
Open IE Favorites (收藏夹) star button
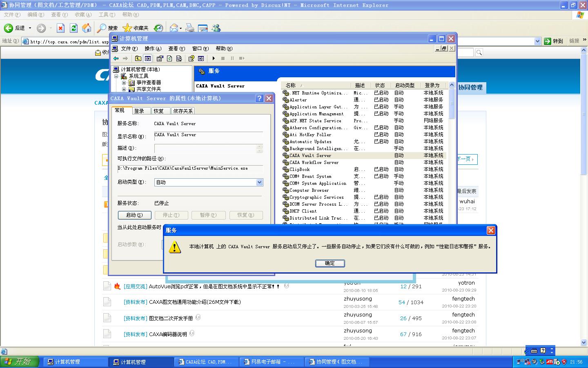[136, 28]
